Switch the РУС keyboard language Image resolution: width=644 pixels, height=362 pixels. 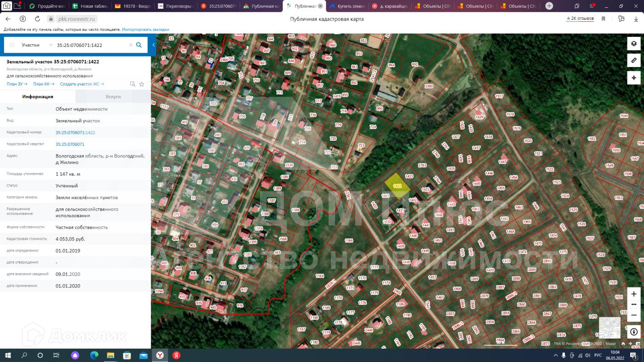pyautogui.click(x=598, y=356)
